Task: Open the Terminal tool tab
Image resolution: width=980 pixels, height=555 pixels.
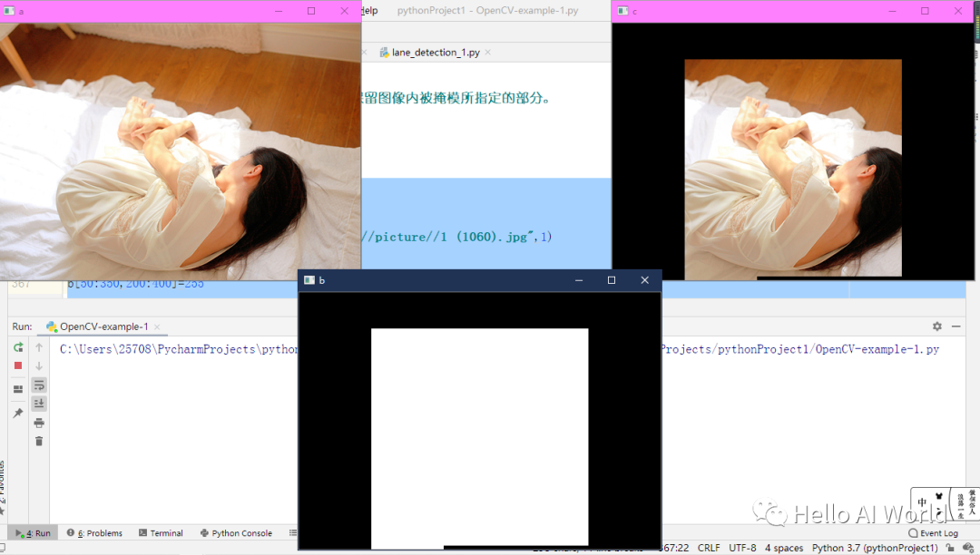Action: (x=161, y=533)
